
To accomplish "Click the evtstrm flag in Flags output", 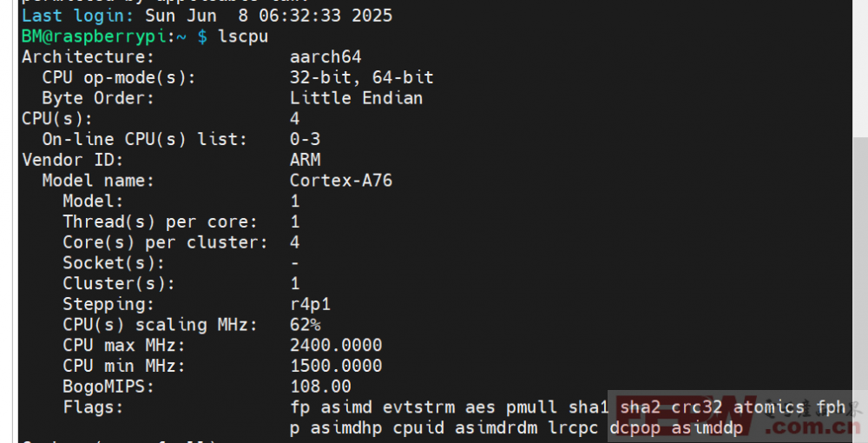I will point(418,407).
